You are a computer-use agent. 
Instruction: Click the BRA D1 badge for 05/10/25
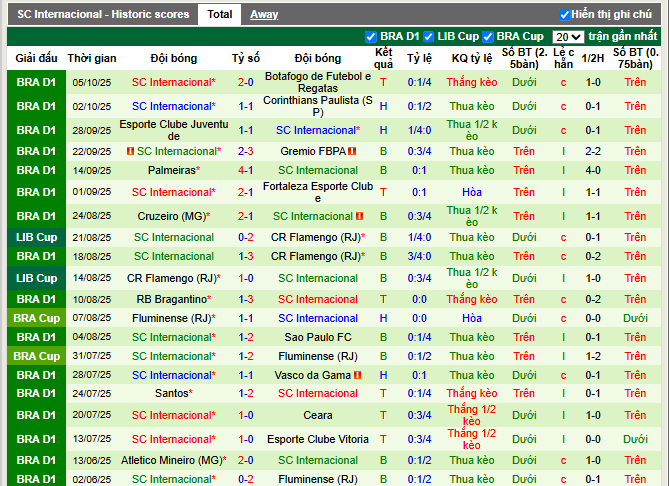coord(37,82)
